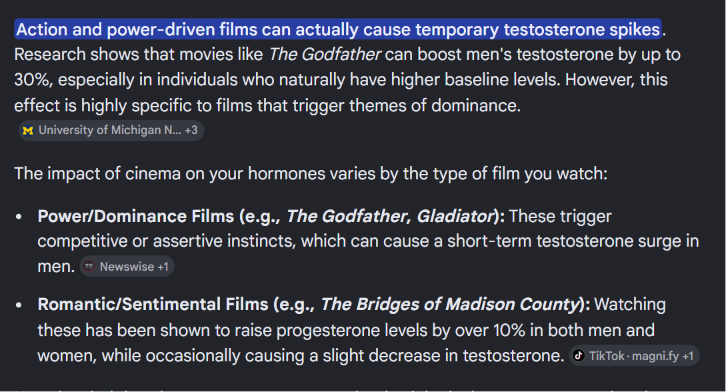Click 'The Bridges of Madison County' title text
This screenshot has height=392, width=726.
[x=450, y=305]
